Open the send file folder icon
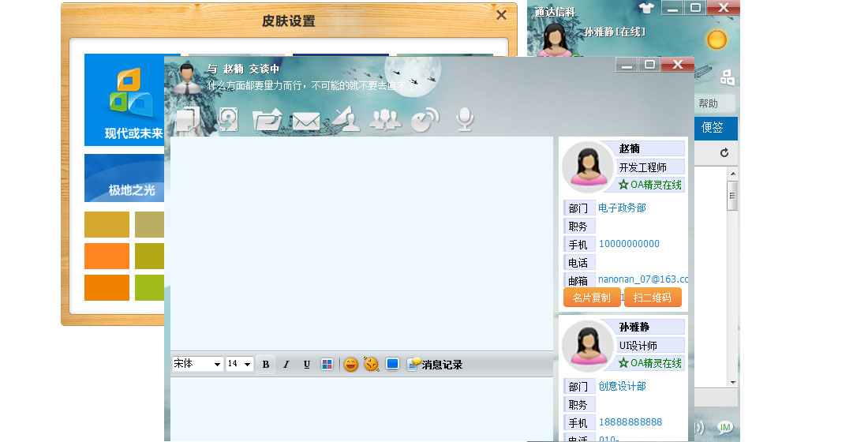 tap(267, 121)
